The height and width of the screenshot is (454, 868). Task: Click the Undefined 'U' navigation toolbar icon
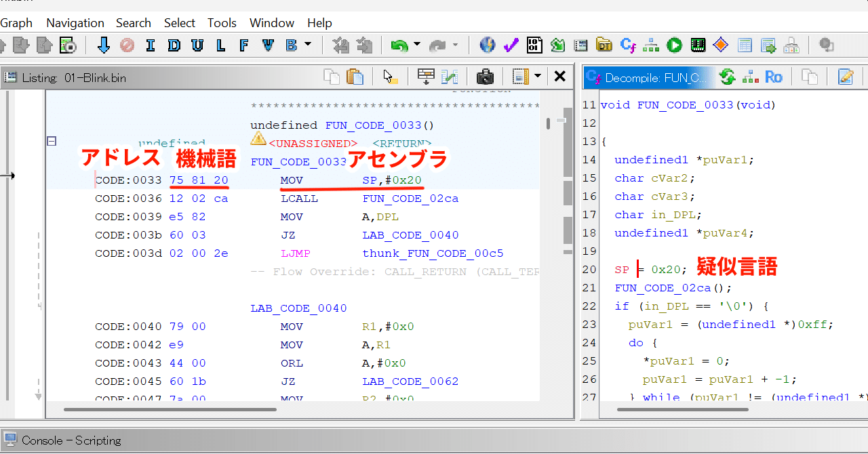pos(197,45)
